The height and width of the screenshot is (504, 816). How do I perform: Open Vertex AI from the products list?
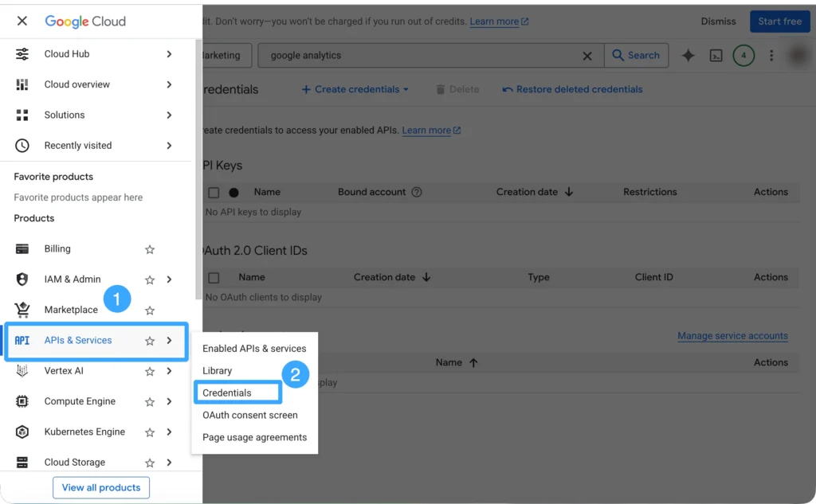(x=64, y=371)
